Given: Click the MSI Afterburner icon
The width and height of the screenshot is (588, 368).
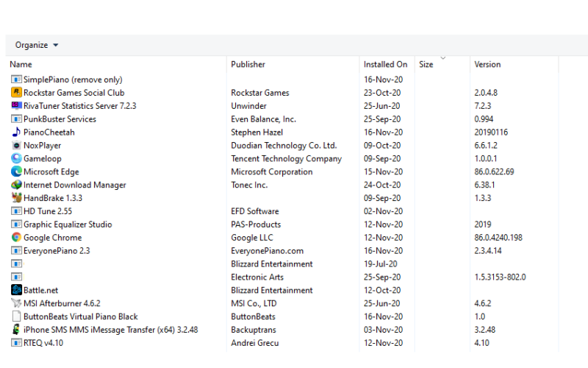Looking at the screenshot, I should point(16,303).
